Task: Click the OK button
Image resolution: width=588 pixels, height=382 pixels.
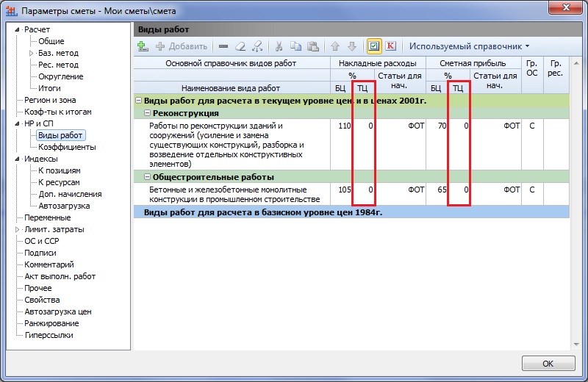Action: pyautogui.click(x=548, y=363)
